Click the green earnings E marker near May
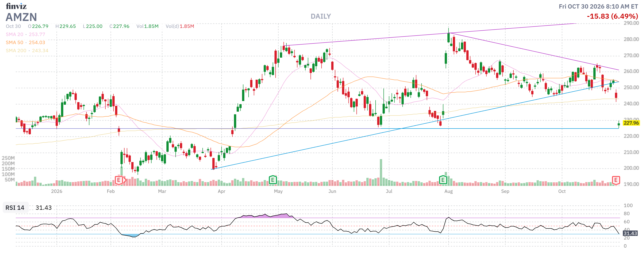 coord(273,180)
